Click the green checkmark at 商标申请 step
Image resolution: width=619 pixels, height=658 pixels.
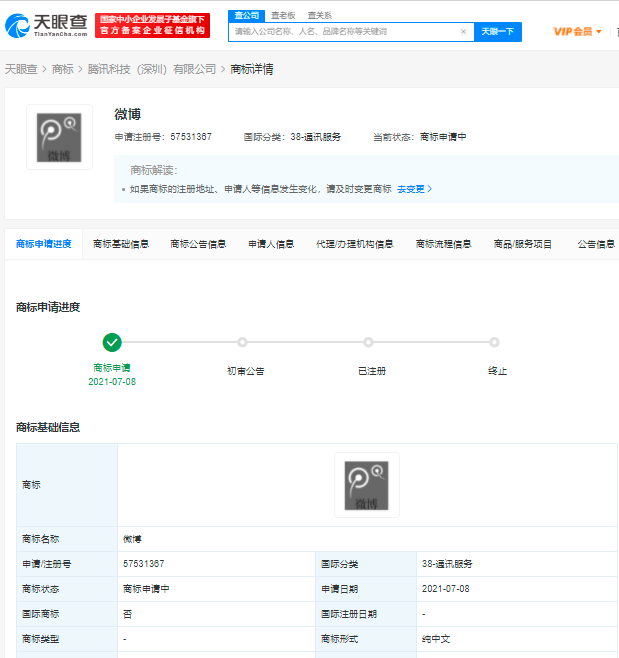point(112,343)
